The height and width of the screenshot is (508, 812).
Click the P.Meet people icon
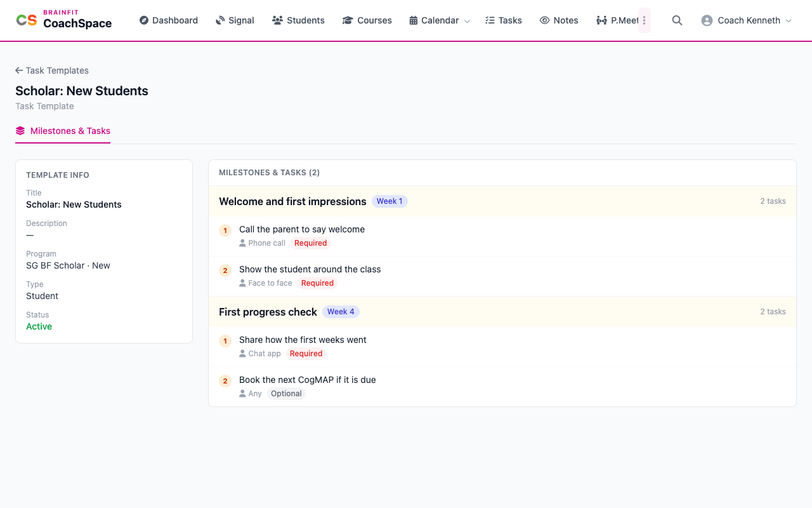point(601,20)
